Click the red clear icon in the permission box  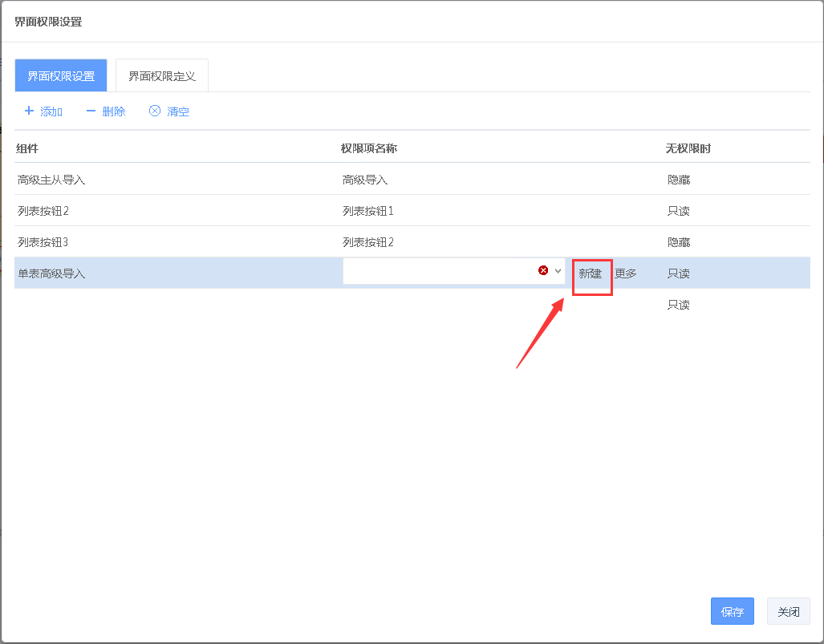pos(543,271)
